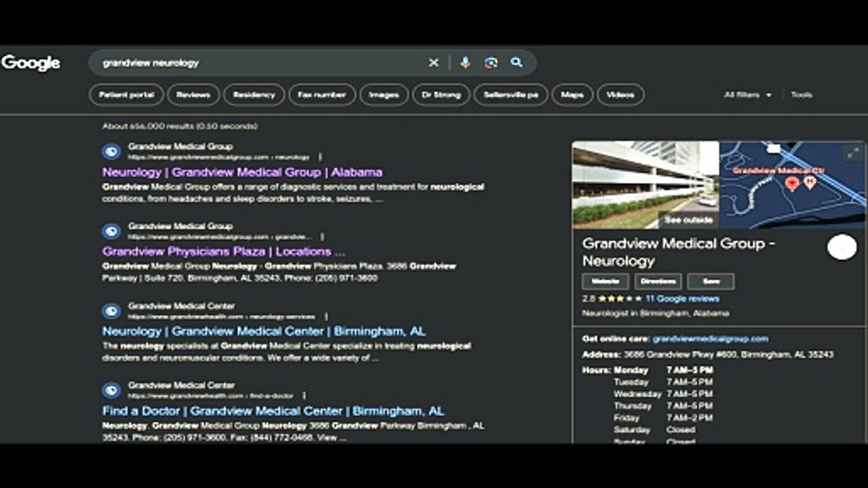Open the Grandview Physicians Plaza | Locations link

click(224, 251)
